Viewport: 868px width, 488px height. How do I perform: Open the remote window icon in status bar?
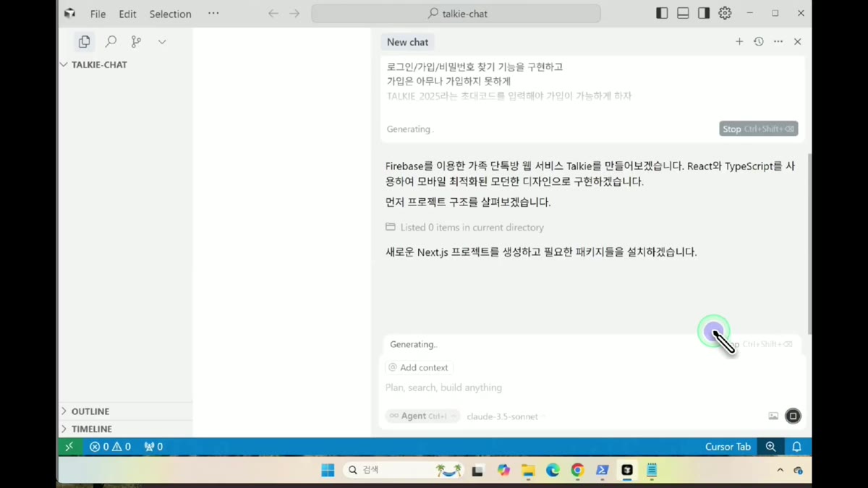click(x=69, y=447)
